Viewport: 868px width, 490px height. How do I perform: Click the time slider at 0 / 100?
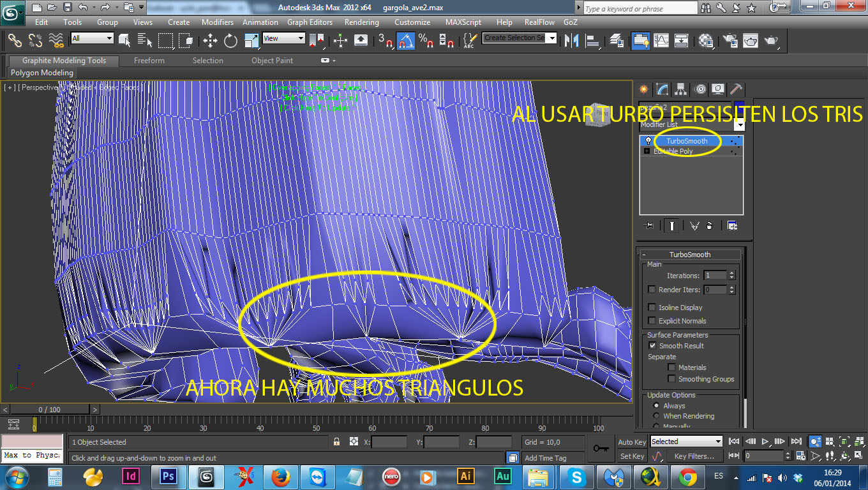[50, 410]
